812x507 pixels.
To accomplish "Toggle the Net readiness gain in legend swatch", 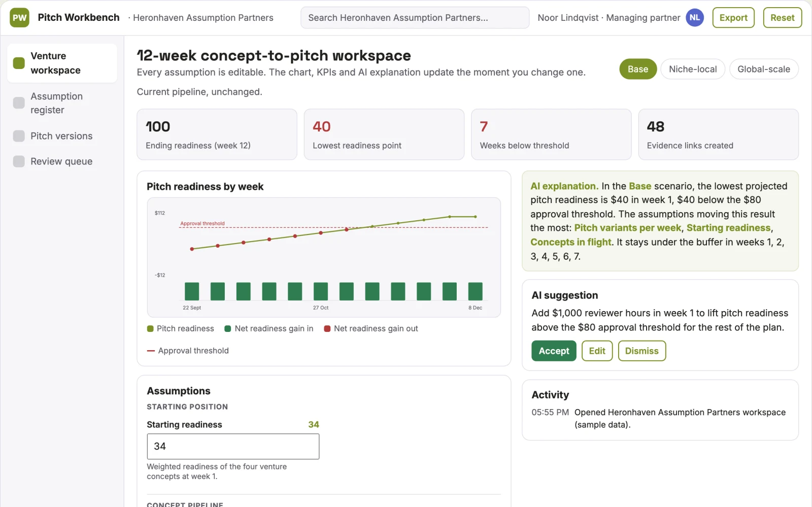I will coord(228,329).
